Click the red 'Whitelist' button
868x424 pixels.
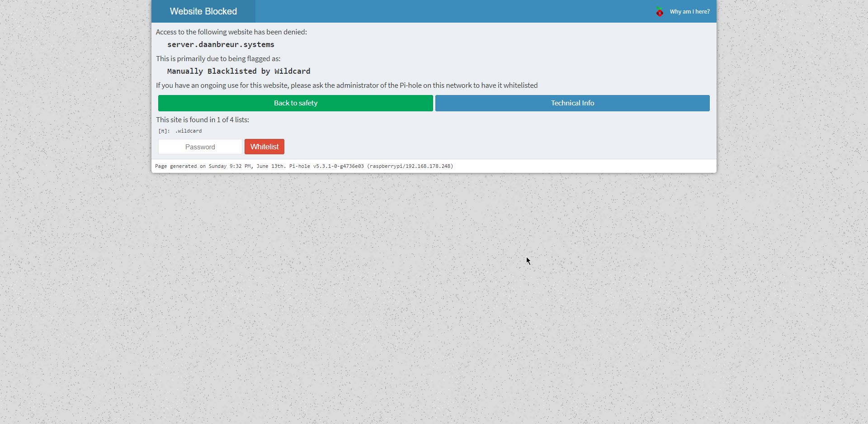pos(264,146)
